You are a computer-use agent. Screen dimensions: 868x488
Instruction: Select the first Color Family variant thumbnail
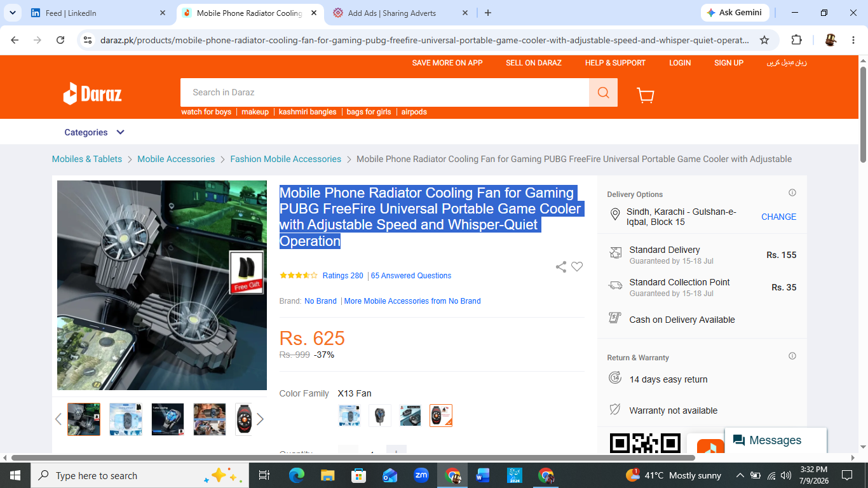349,416
